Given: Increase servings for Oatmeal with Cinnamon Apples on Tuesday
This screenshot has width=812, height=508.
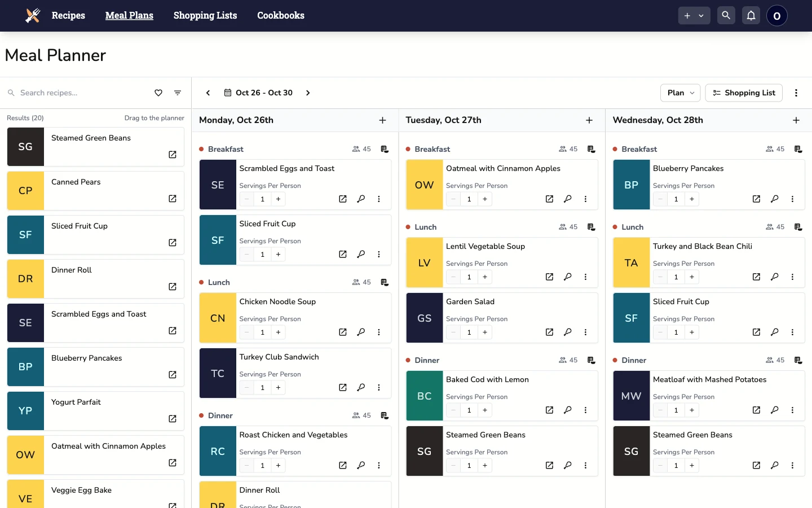Looking at the screenshot, I should pyautogui.click(x=485, y=199).
